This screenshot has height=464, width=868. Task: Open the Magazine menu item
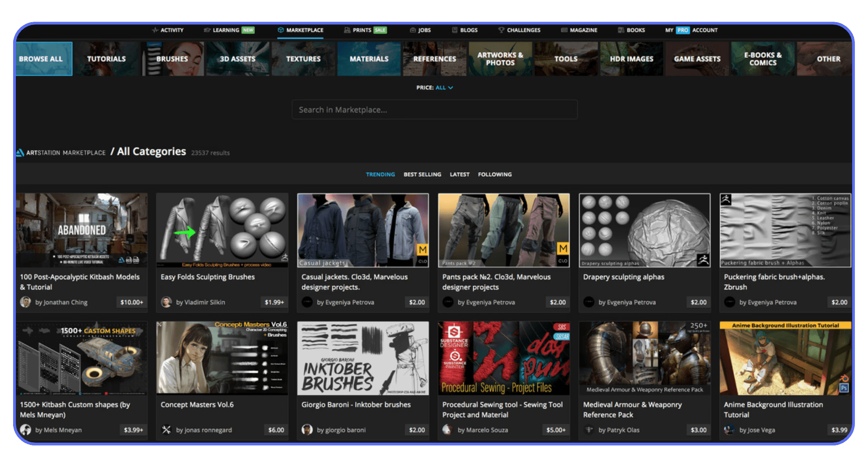click(579, 30)
